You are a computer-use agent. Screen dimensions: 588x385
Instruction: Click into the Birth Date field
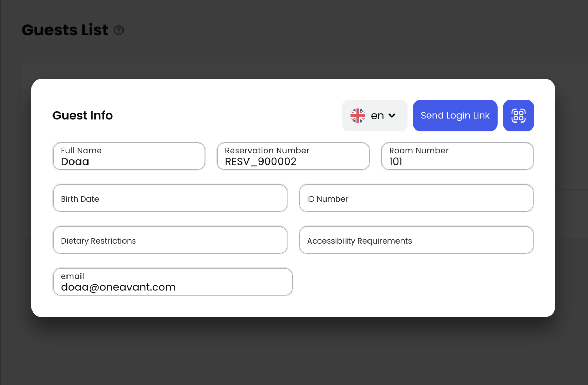[170, 198]
